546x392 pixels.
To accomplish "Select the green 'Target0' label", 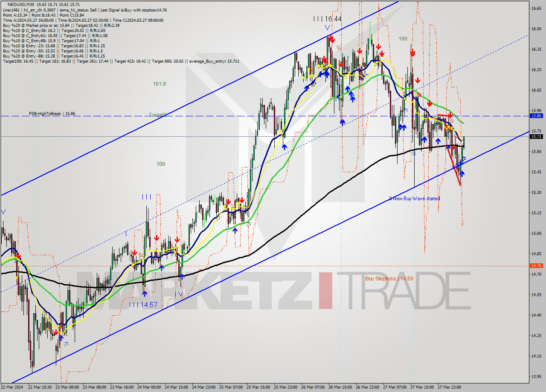I will click(x=157, y=115).
